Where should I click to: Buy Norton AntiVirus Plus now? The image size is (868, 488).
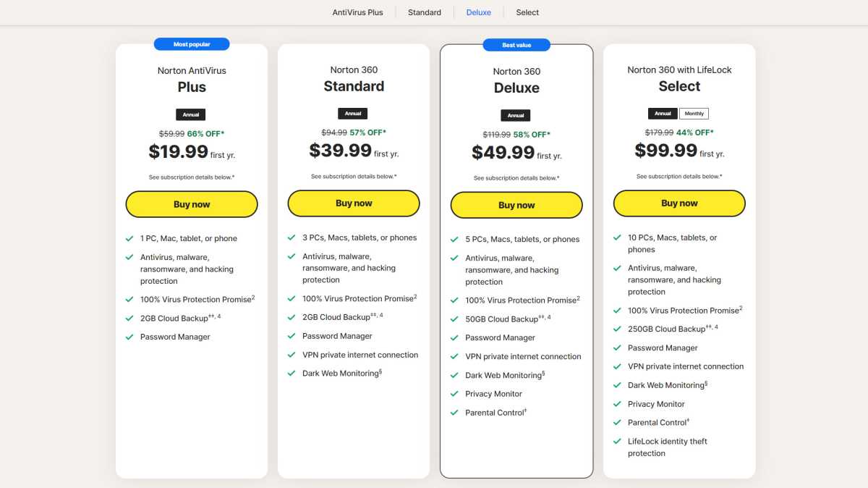point(192,204)
